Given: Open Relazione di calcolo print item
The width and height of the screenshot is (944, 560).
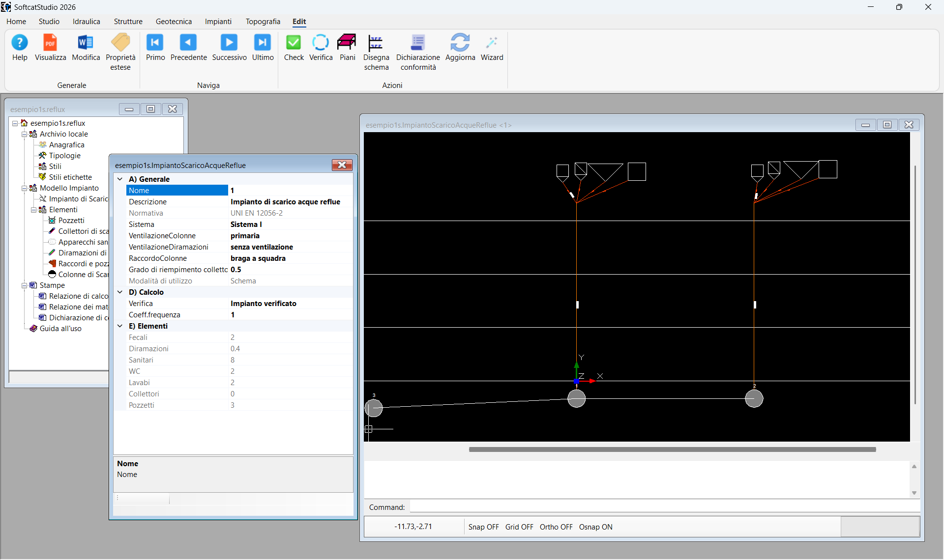Looking at the screenshot, I should point(74,296).
